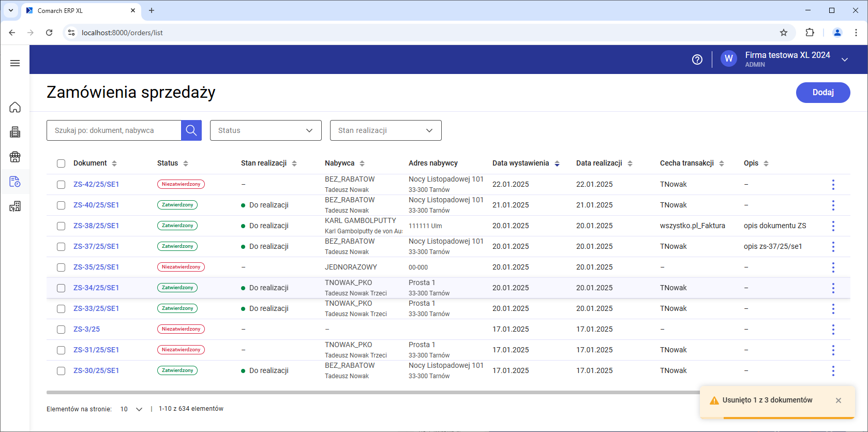This screenshot has height=432, width=868.
Task: Tick the select-all checkbox in header
Action: 61,163
